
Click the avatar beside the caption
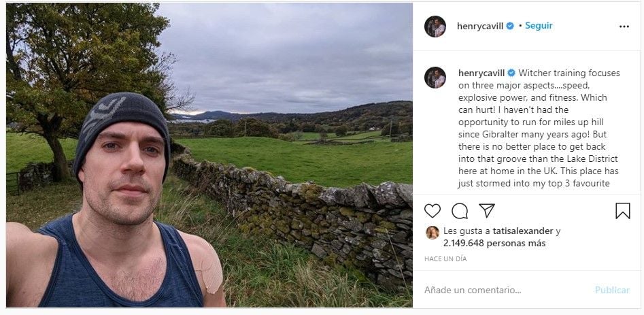pyautogui.click(x=435, y=78)
